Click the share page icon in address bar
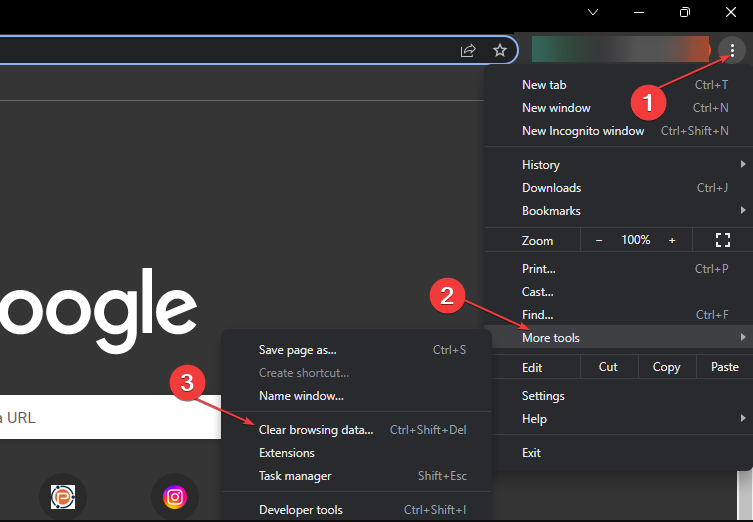This screenshot has width=753, height=522. pyautogui.click(x=468, y=50)
